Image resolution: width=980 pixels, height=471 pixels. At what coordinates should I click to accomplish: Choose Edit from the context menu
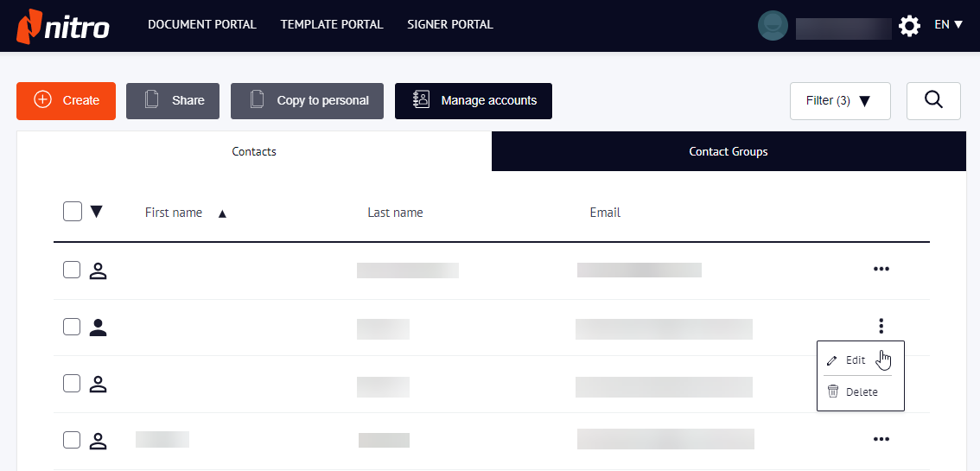click(x=856, y=360)
